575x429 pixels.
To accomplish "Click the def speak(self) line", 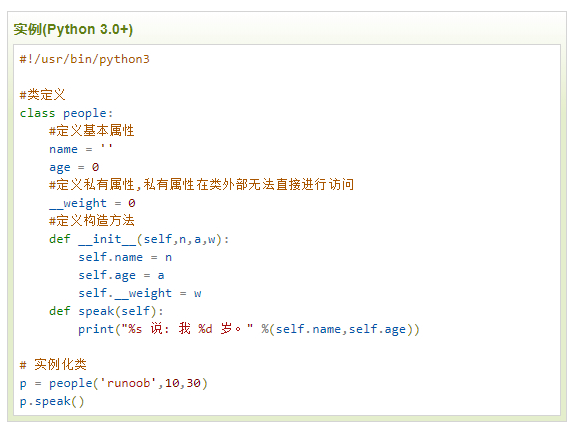I will click(106, 311).
